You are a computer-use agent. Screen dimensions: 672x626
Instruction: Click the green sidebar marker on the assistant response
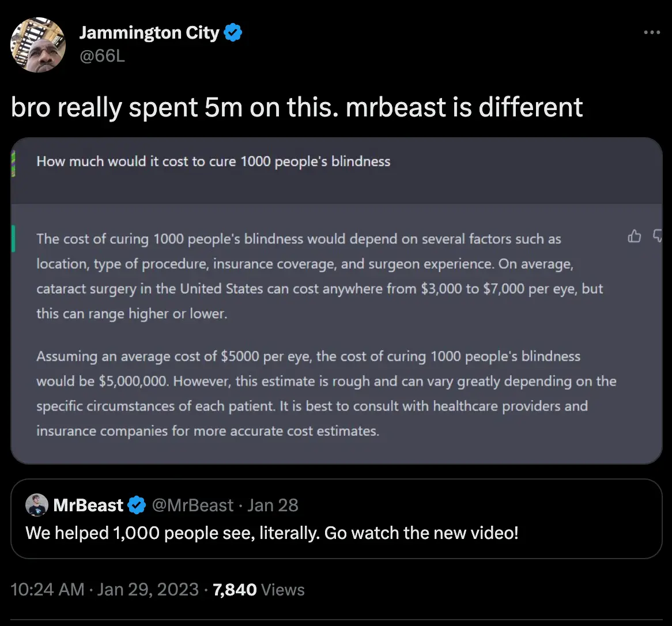13,238
